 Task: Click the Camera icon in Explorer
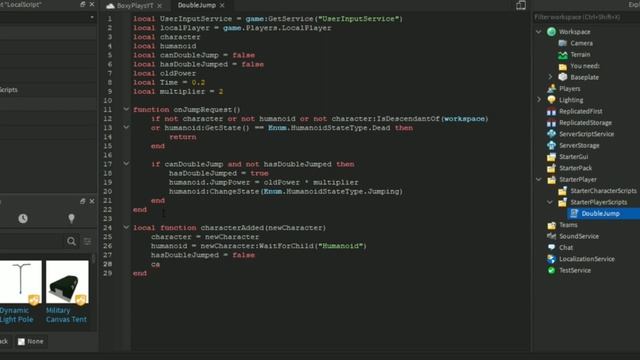563,43
